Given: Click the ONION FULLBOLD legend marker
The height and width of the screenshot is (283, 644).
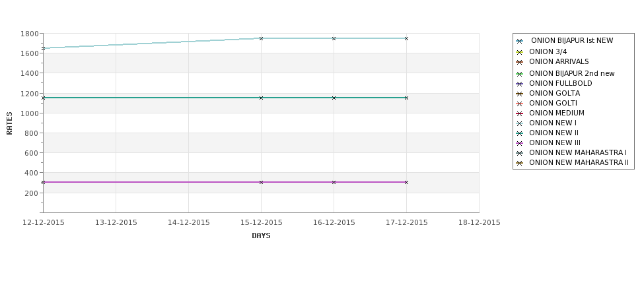Looking at the screenshot, I should [x=520, y=84].
